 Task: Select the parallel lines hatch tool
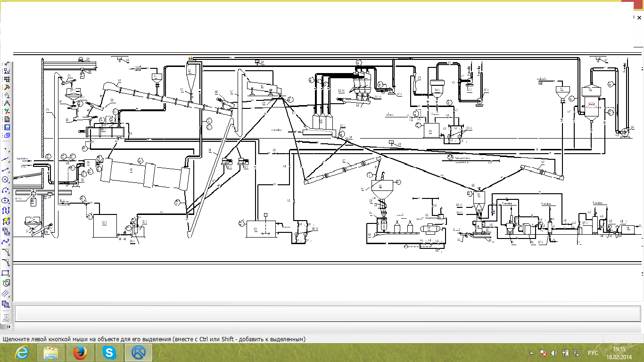click(x=6, y=294)
